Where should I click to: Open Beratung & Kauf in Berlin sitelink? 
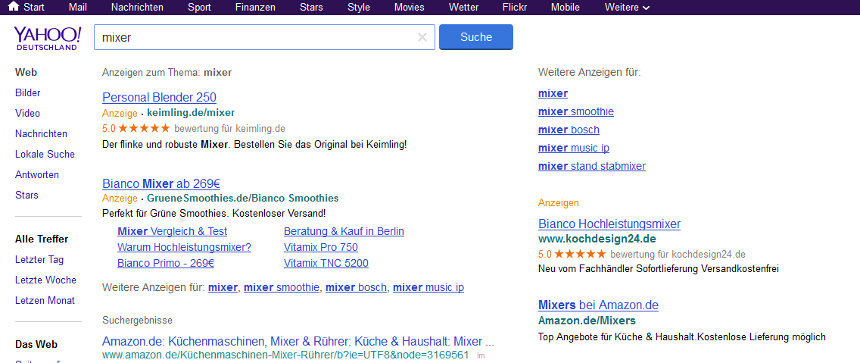(344, 231)
